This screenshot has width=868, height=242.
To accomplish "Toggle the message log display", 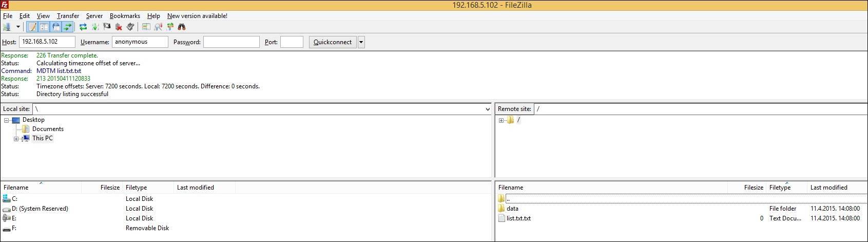I will [32, 27].
